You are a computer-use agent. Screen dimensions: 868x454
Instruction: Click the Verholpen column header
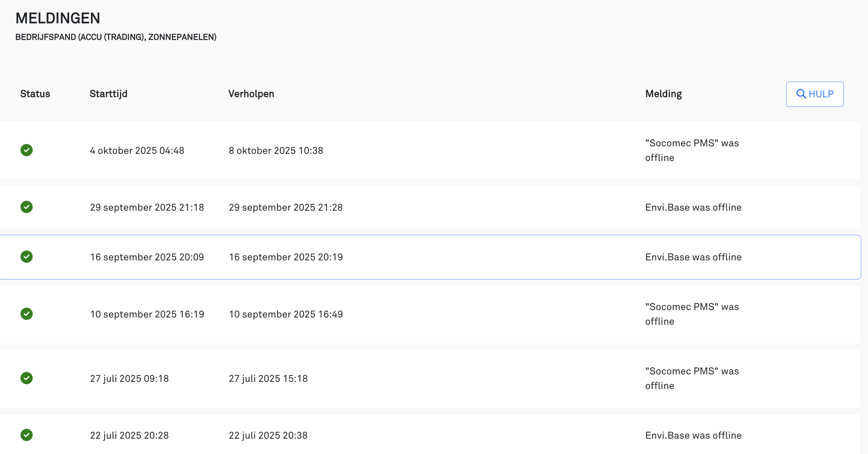[x=251, y=94]
